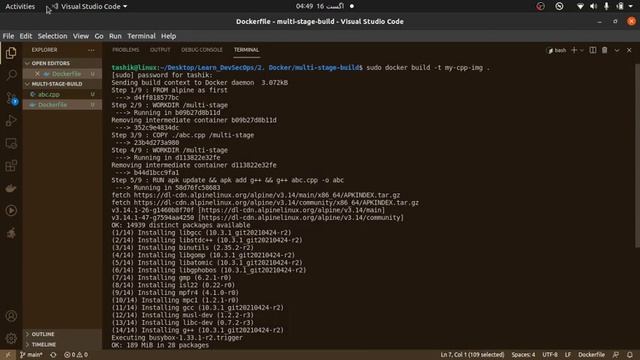The image size is (640, 360).
Task: Click the new terminal plus icon
Action: 574,50
